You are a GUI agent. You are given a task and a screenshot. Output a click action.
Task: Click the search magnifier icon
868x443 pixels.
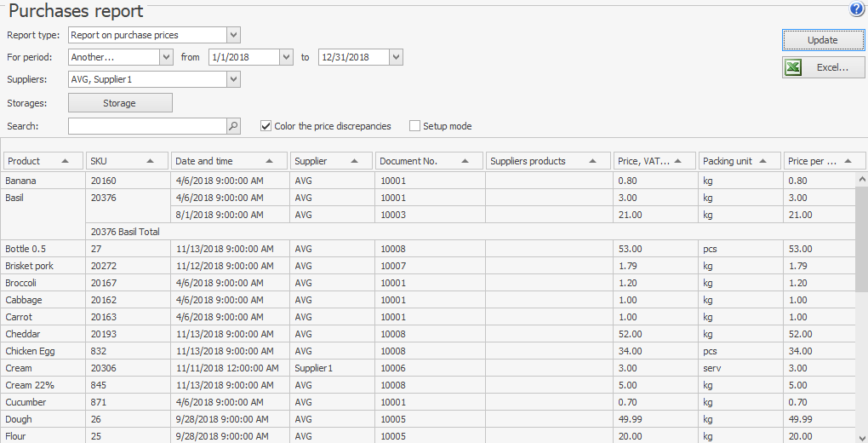tap(234, 126)
